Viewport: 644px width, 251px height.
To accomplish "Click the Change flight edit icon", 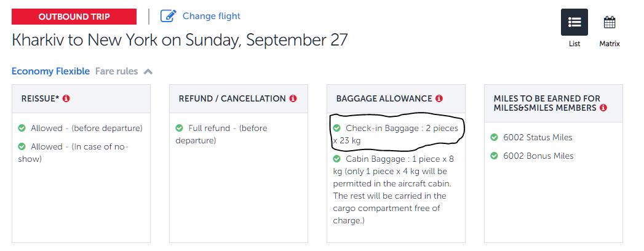I will click(168, 16).
